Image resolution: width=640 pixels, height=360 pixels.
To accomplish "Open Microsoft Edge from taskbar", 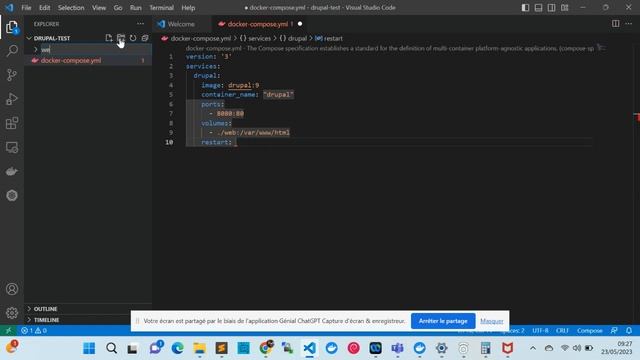I will pyautogui.click(x=177, y=348).
